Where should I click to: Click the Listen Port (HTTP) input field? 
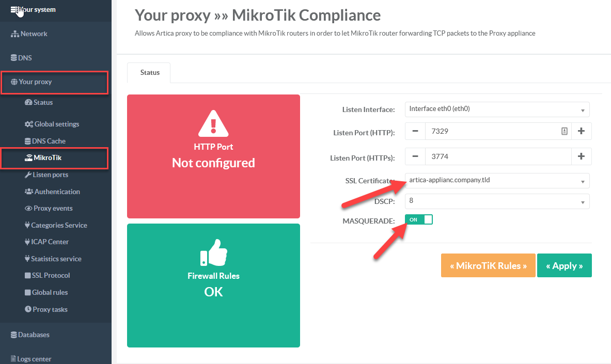coord(491,131)
